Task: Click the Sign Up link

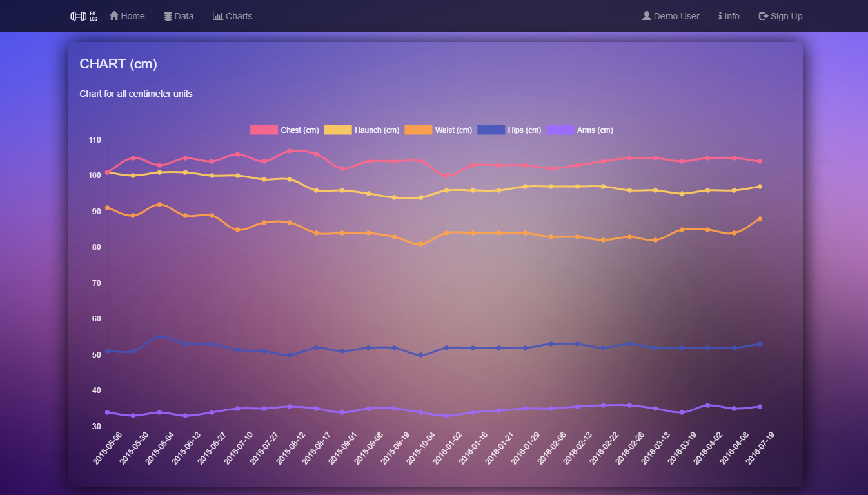Action: click(780, 15)
